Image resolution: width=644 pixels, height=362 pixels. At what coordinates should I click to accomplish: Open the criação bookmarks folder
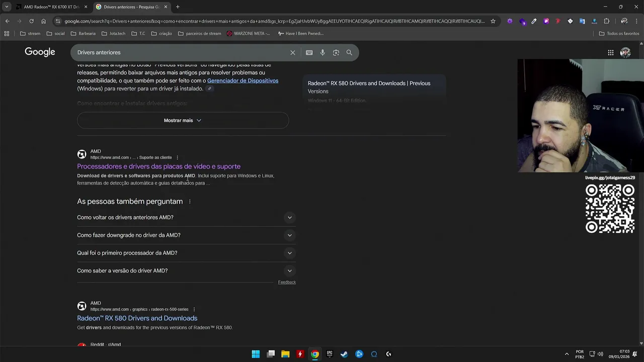(162, 34)
